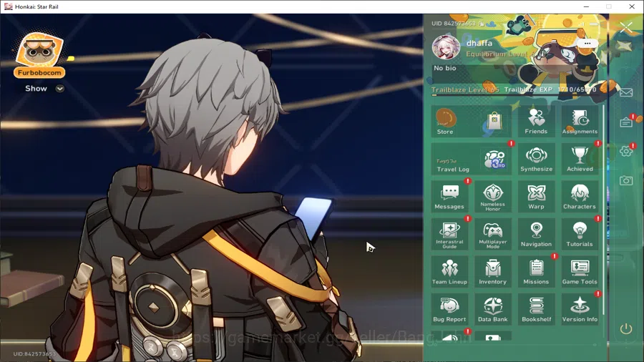Open Messages
The image size is (644, 362).
click(449, 197)
